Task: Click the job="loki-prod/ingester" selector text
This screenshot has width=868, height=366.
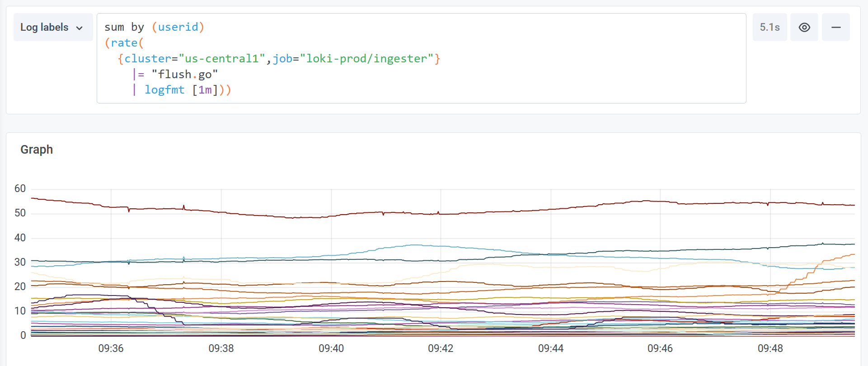Action: click(x=353, y=59)
